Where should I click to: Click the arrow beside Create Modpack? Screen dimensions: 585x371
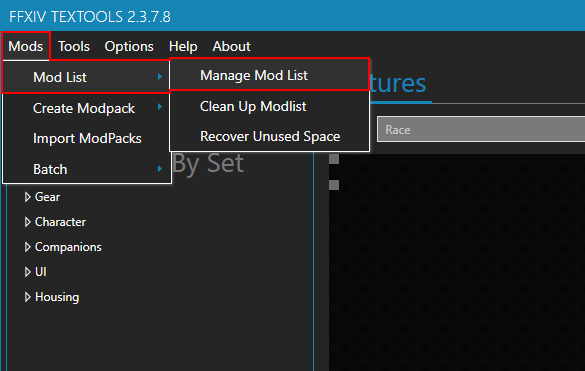coord(160,107)
